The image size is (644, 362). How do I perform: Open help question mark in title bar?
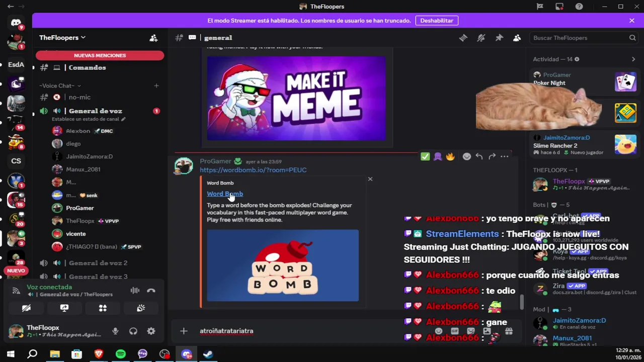click(579, 7)
